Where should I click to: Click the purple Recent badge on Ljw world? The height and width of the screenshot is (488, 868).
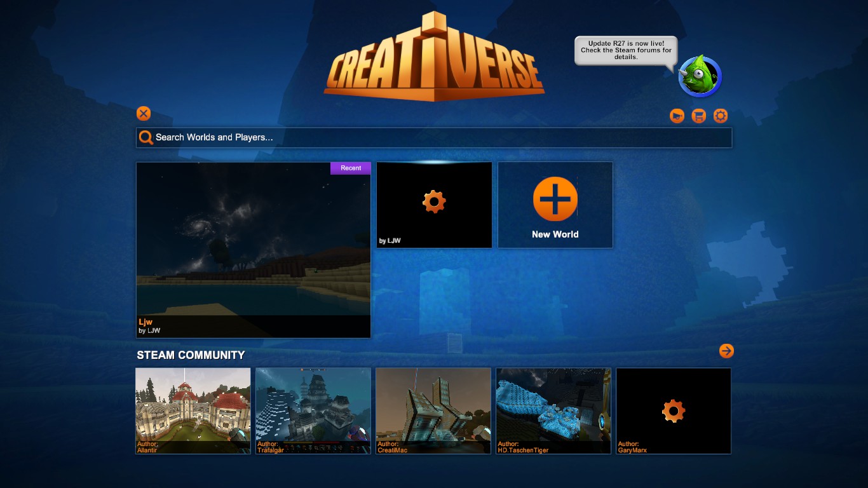[351, 168]
